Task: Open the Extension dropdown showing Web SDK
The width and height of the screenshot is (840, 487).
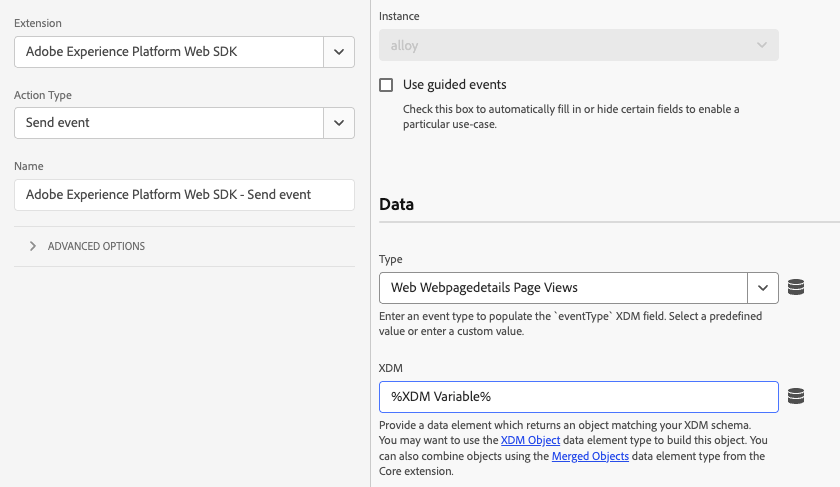Action: tap(170, 51)
